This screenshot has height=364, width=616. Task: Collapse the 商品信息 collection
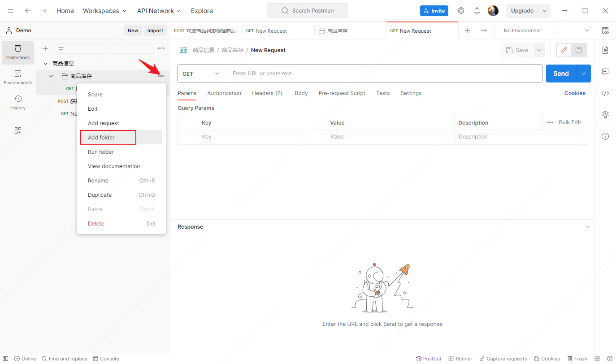(x=45, y=64)
